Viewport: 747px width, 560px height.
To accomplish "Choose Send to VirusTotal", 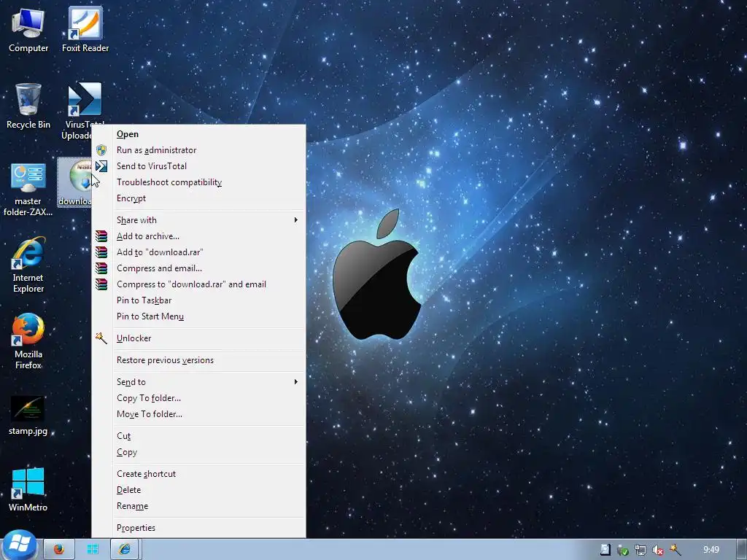I will [198, 166].
